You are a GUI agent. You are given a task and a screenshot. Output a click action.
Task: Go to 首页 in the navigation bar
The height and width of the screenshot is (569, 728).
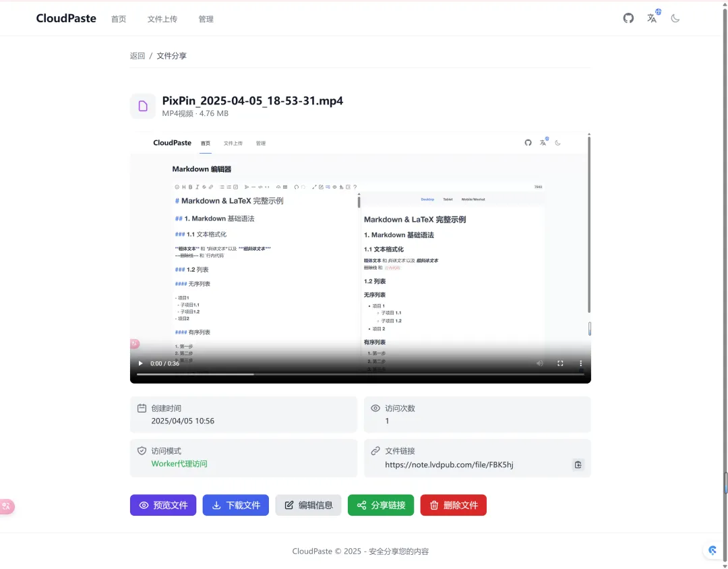[119, 19]
